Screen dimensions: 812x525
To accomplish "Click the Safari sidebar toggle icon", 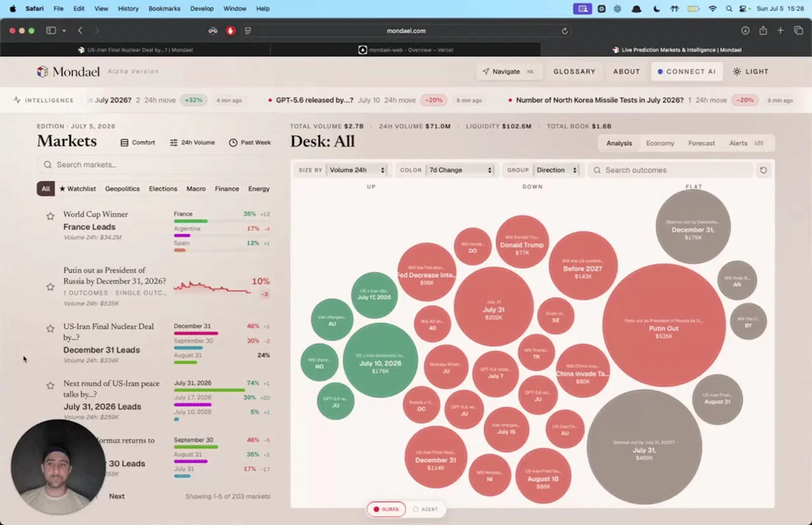I will pos(51,30).
